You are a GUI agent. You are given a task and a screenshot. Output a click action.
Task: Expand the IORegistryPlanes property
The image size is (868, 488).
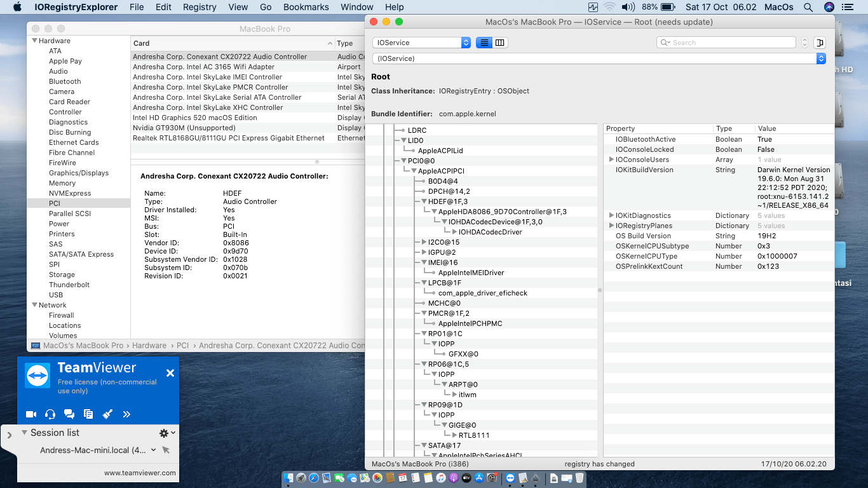click(611, 226)
